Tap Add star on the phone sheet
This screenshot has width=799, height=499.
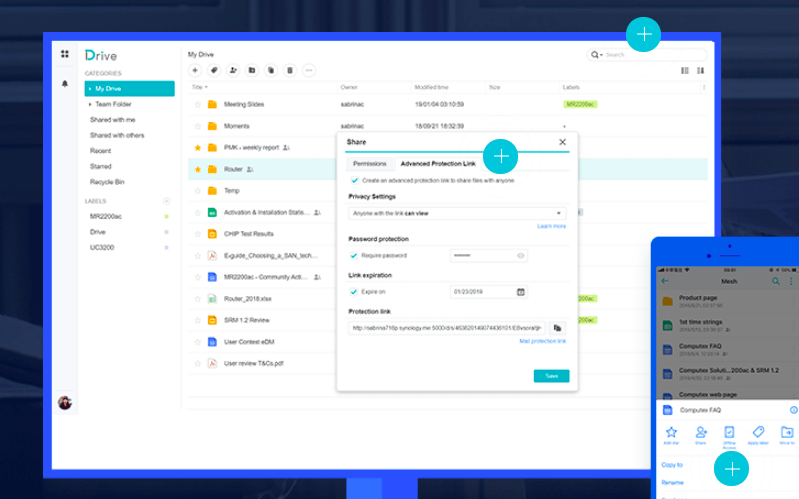671,435
